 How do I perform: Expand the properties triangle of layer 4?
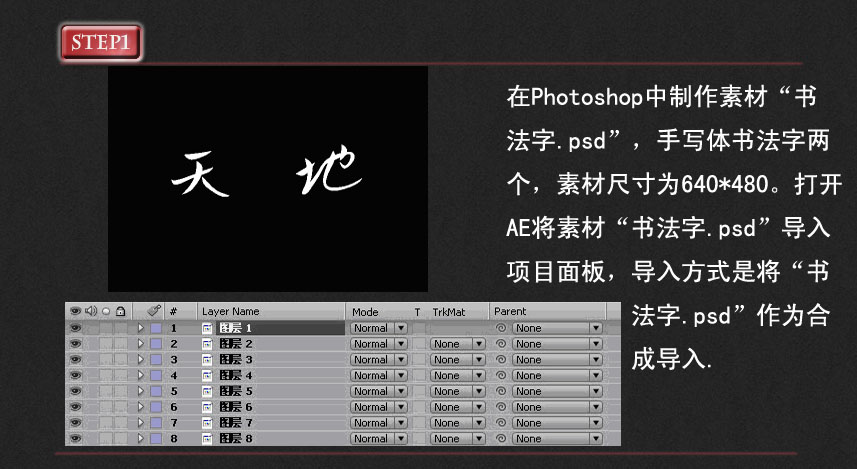(140, 376)
